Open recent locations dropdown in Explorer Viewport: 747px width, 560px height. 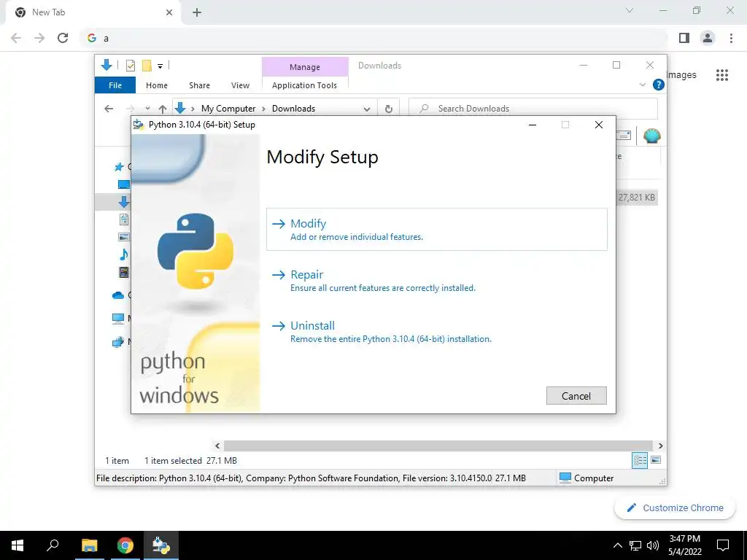pos(147,109)
